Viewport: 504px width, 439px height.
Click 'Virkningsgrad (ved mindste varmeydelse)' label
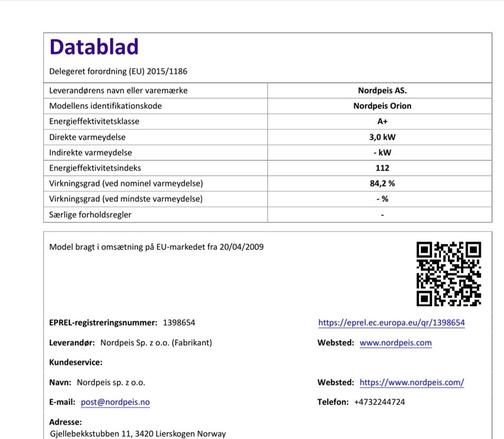click(126, 199)
